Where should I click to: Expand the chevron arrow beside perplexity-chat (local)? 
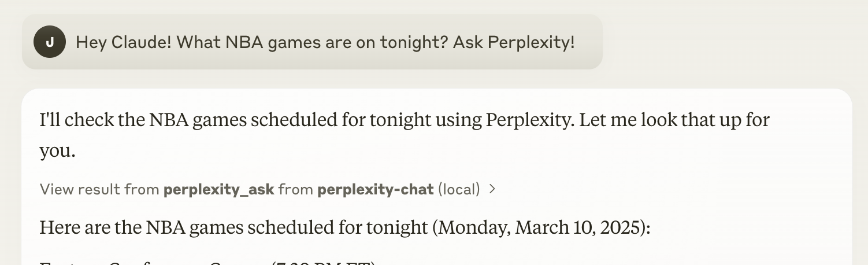tap(492, 189)
